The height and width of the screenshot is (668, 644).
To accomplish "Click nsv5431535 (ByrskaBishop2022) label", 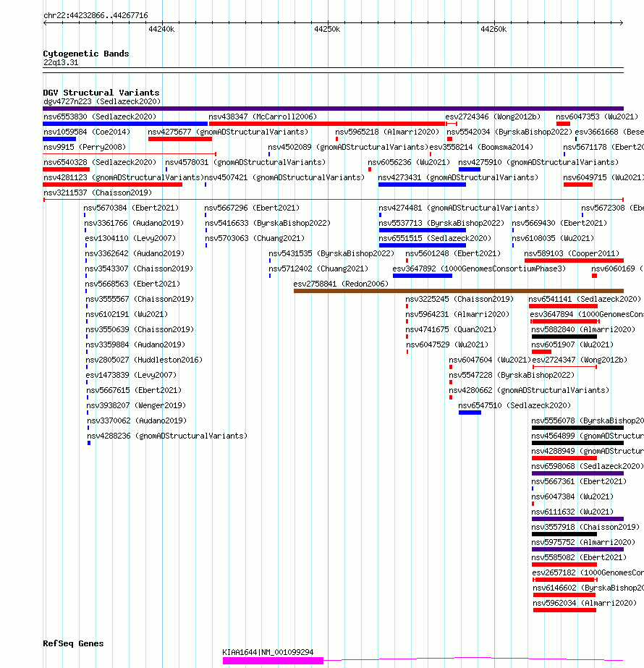I will click(x=331, y=253).
